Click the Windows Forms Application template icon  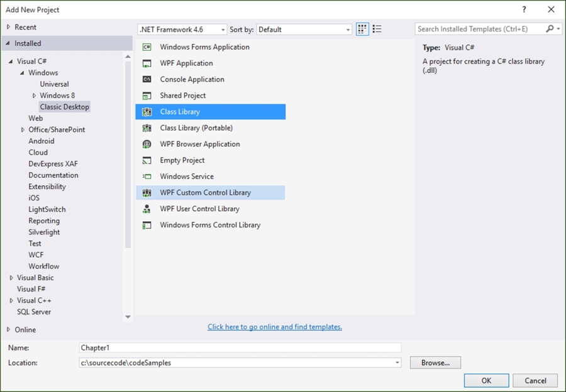147,47
